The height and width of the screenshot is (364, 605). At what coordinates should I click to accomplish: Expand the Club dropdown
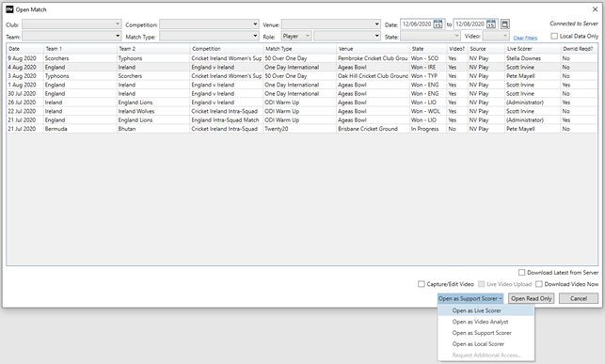point(72,24)
